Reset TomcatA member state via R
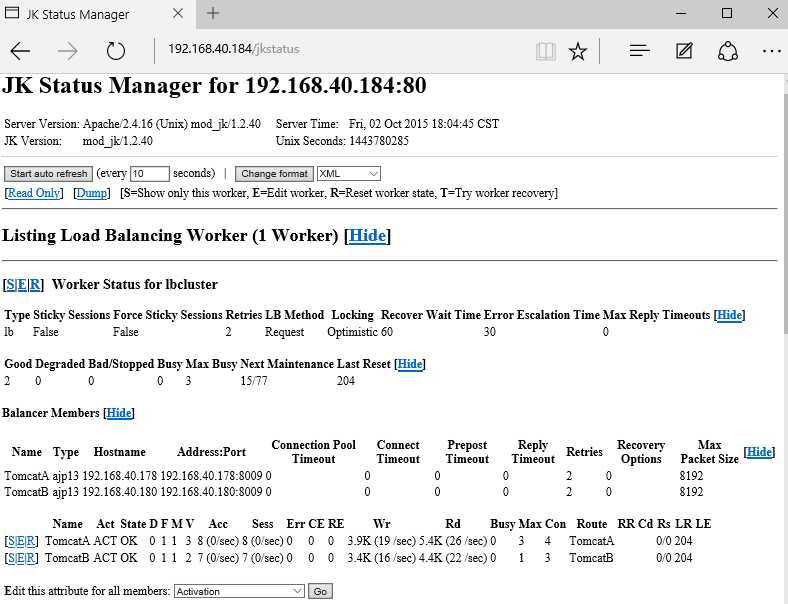 coord(31,541)
